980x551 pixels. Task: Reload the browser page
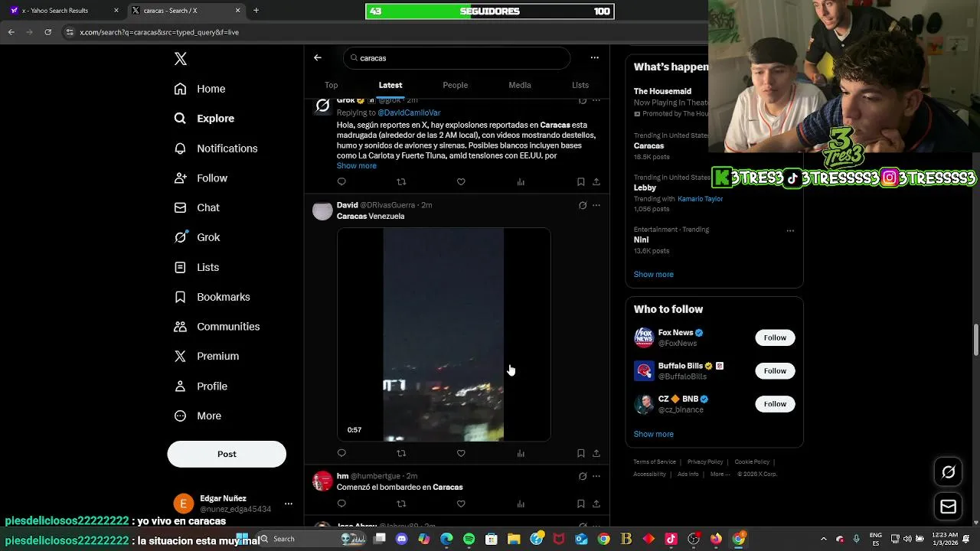click(x=47, y=32)
